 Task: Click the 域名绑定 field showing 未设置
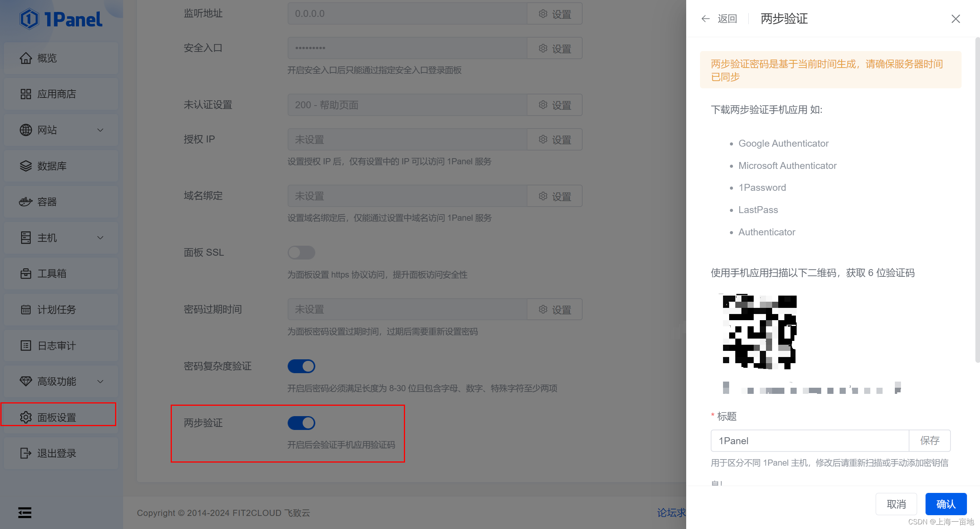(x=407, y=196)
